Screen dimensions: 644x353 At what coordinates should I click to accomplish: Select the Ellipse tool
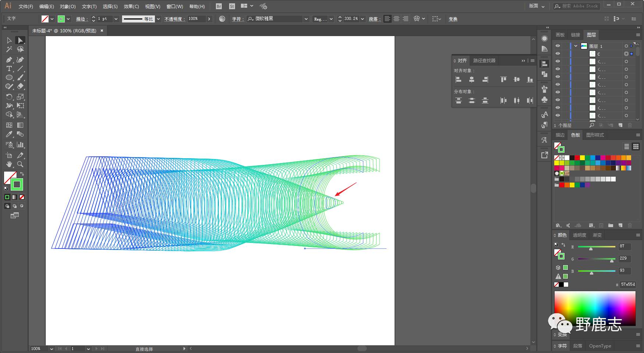click(9, 78)
